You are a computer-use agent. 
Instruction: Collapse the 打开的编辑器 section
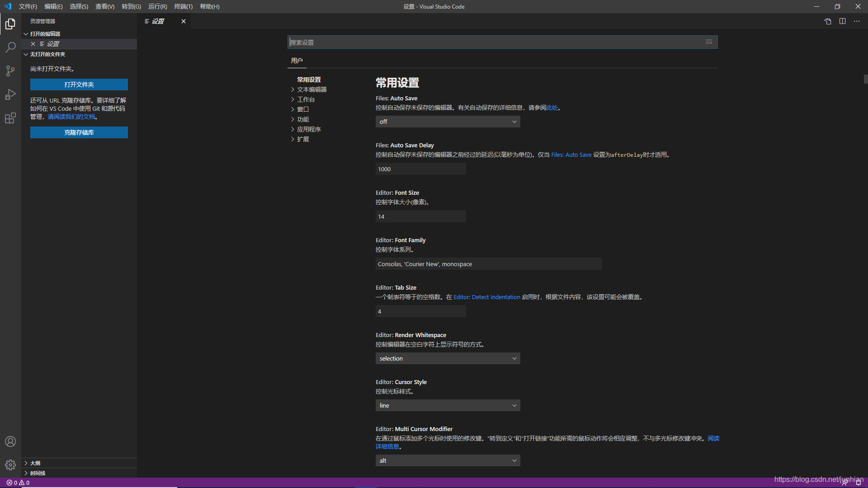(79, 34)
